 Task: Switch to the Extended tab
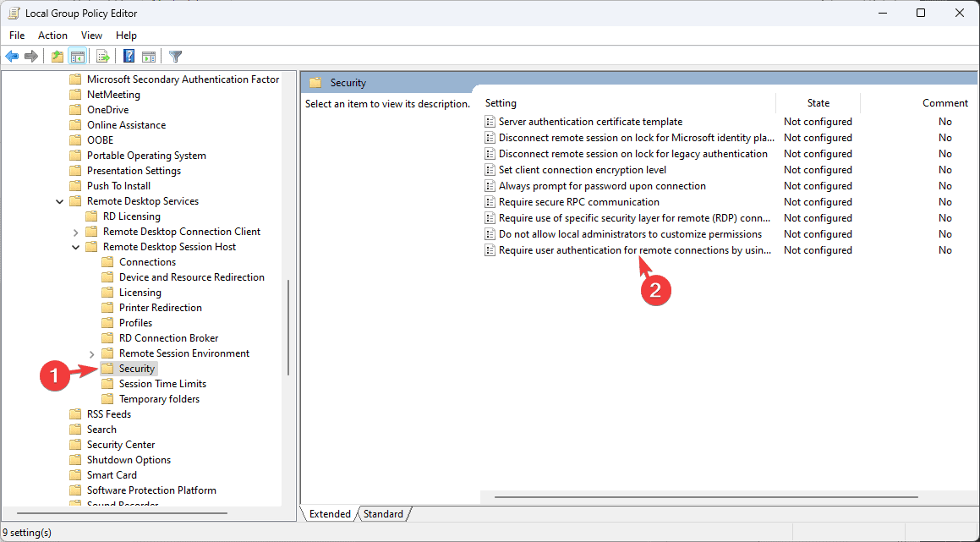330,514
